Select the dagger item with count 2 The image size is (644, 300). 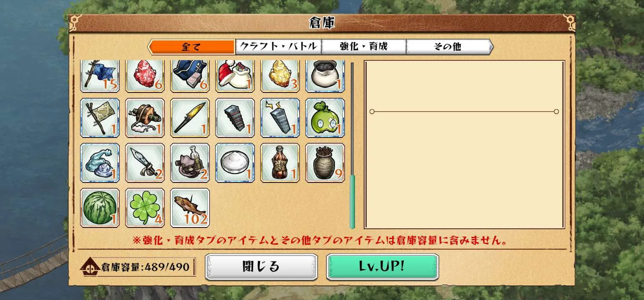point(145,162)
